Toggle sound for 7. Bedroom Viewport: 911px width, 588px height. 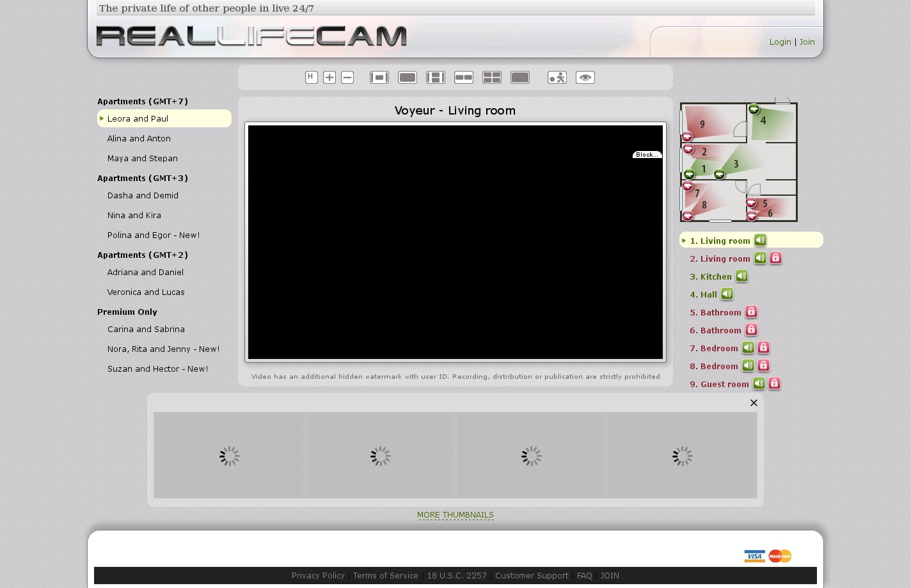tap(748, 347)
